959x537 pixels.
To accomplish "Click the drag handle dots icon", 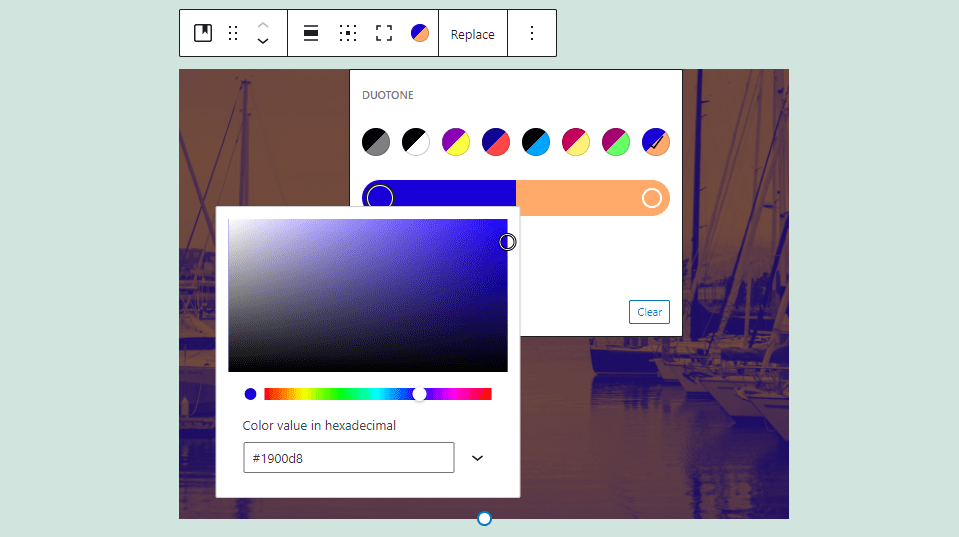I will coord(233,33).
